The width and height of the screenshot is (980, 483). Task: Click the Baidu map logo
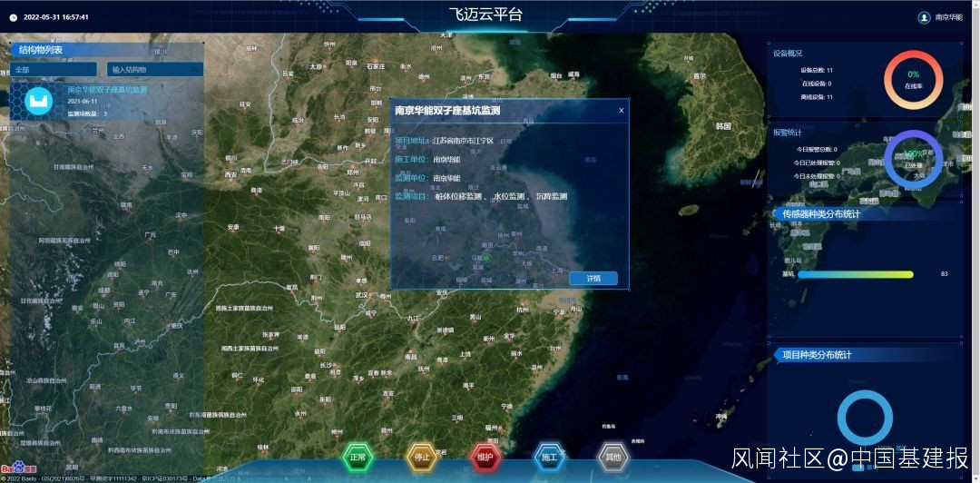pos(19,468)
